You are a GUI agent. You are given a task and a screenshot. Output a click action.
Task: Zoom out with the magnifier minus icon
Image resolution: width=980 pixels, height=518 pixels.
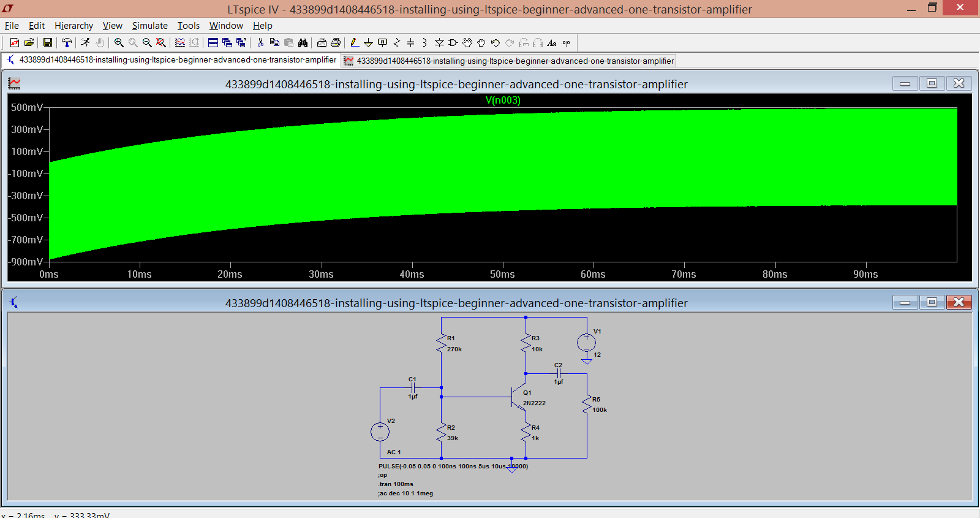(147, 43)
